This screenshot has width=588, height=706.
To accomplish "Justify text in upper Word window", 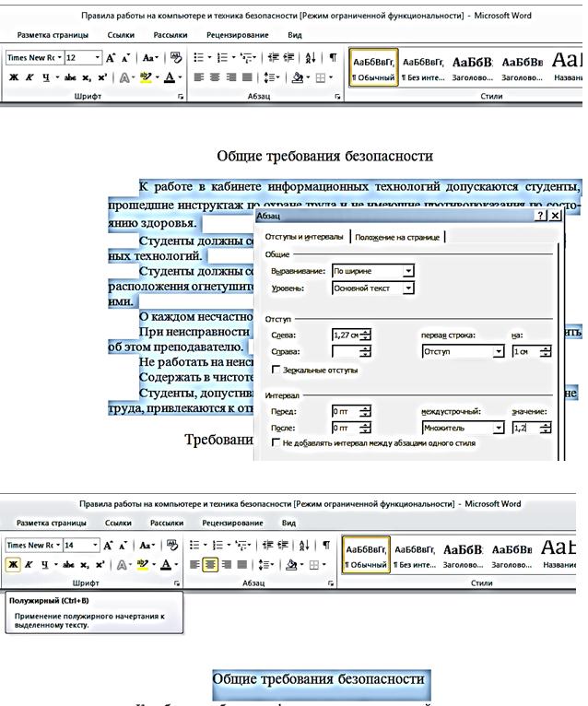I will tap(247, 77).
